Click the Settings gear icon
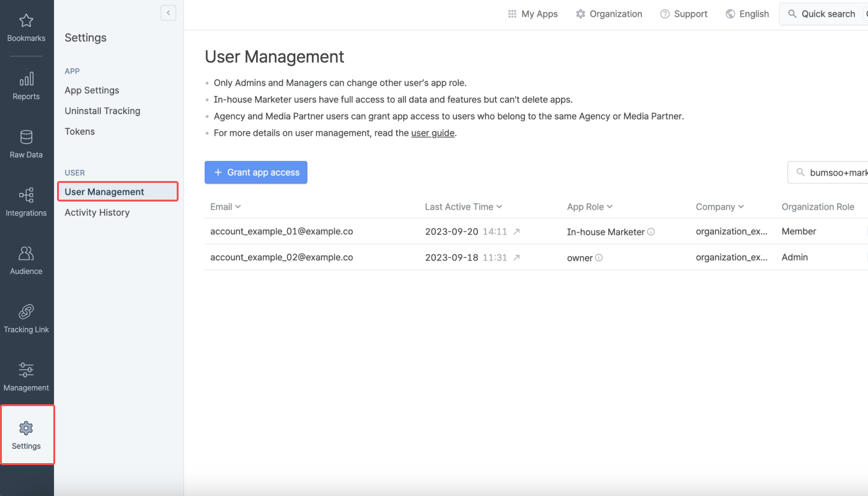Viewport: 868px width, 496px height. click(26, 428)
